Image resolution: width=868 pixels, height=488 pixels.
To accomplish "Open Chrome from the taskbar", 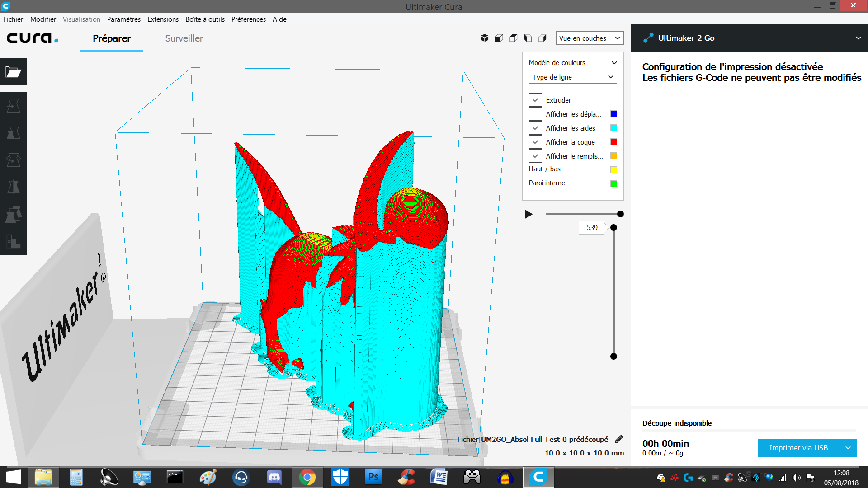I will coord(307,477).
